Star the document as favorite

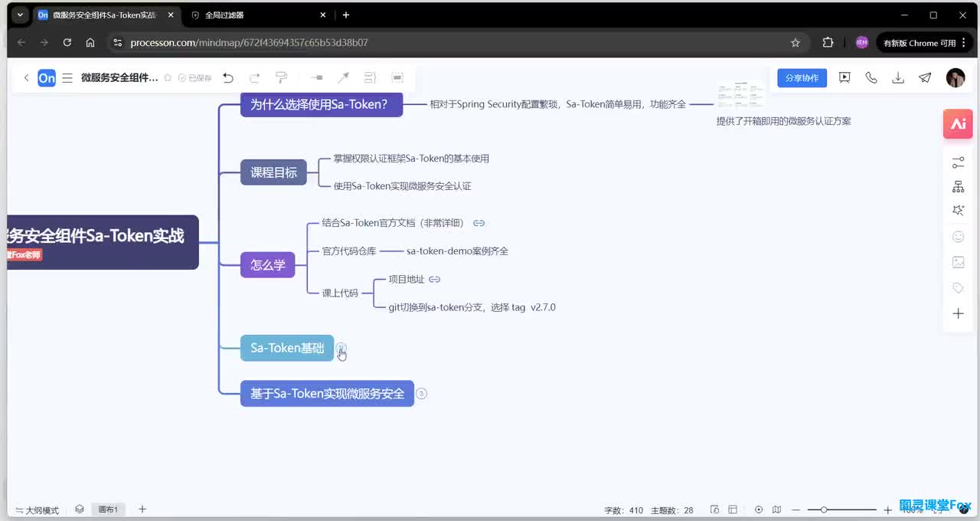[168, 77]
